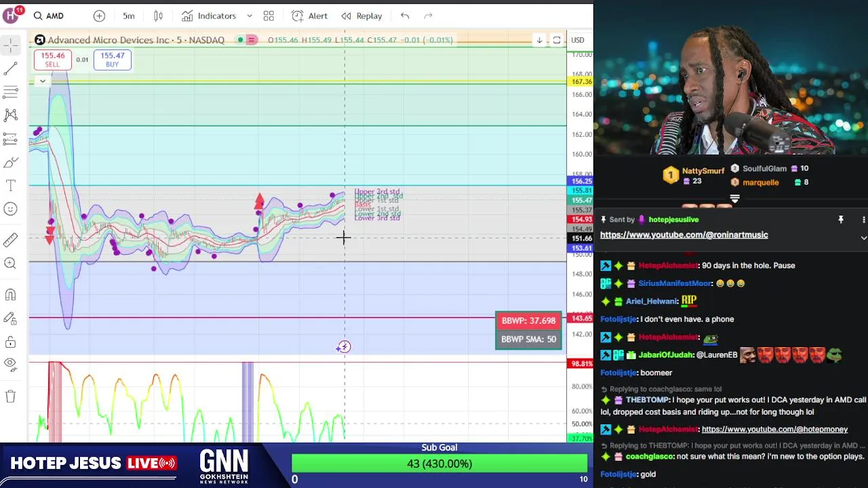Screen dimensions: 868x488
Task: Click the 155.47 BUY button
Action: coord(112,60)
